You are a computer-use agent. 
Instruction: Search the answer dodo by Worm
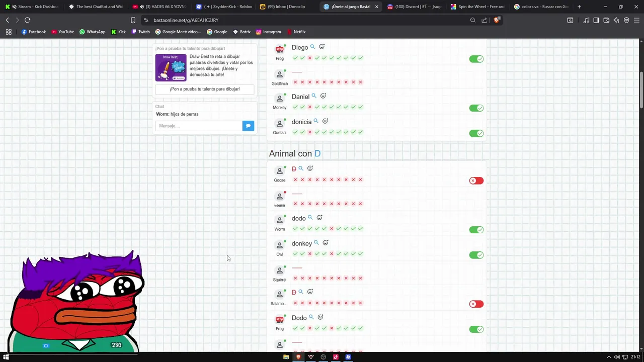click(x=310, y=218)
